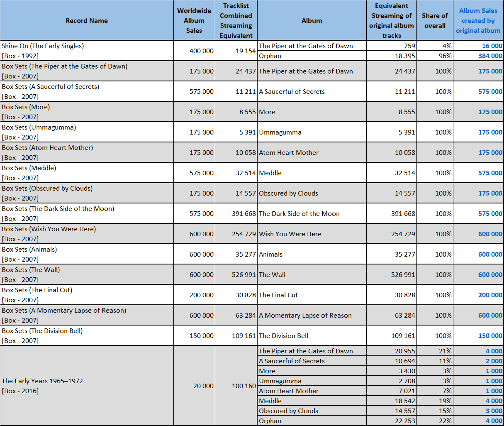Select 'Box Sets (The Division Bell)' record
The height and width of the screenshot is (426, 504).
pos(87,335)
